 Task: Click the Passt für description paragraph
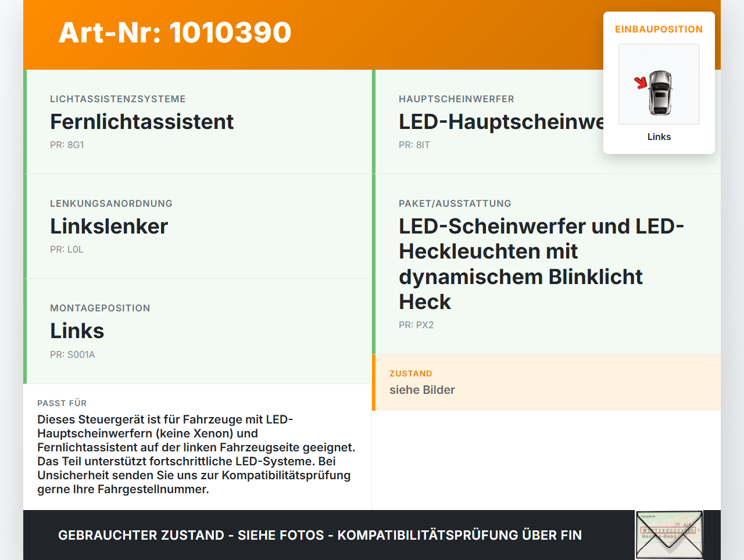[x=196, y=454]
